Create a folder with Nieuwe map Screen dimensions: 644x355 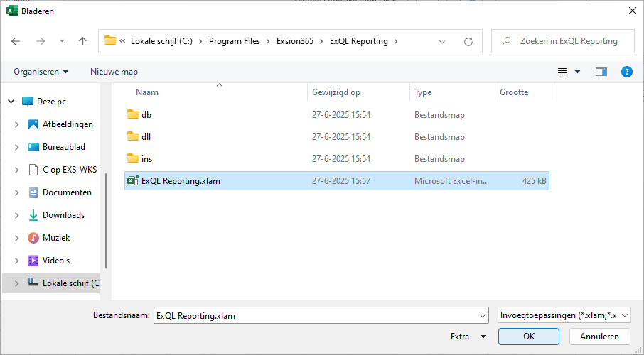(x=114, y=72)
